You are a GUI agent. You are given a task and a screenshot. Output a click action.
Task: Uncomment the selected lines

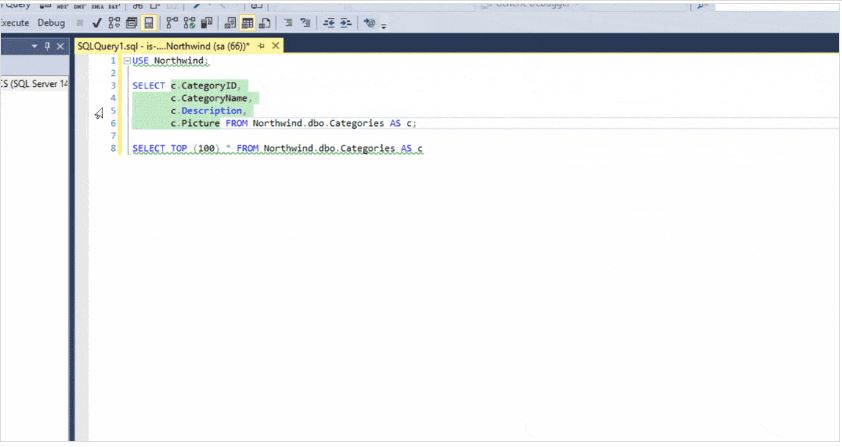pyautogui.click(x=305, y=23)
